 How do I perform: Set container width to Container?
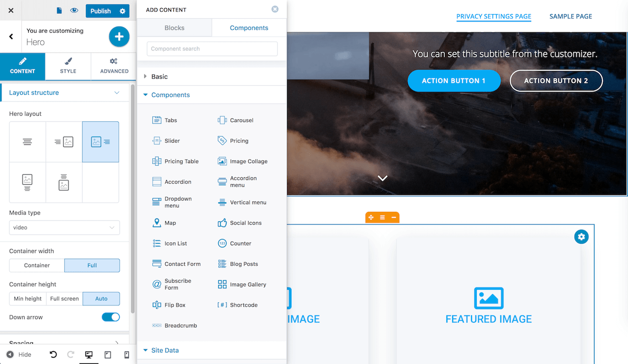37,265
